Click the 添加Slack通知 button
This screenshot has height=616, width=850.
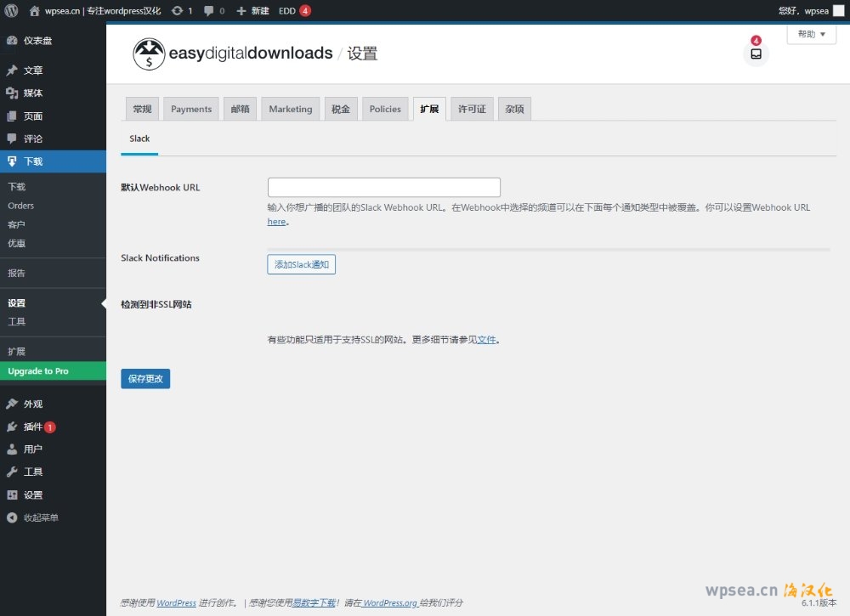coord(302,265)
